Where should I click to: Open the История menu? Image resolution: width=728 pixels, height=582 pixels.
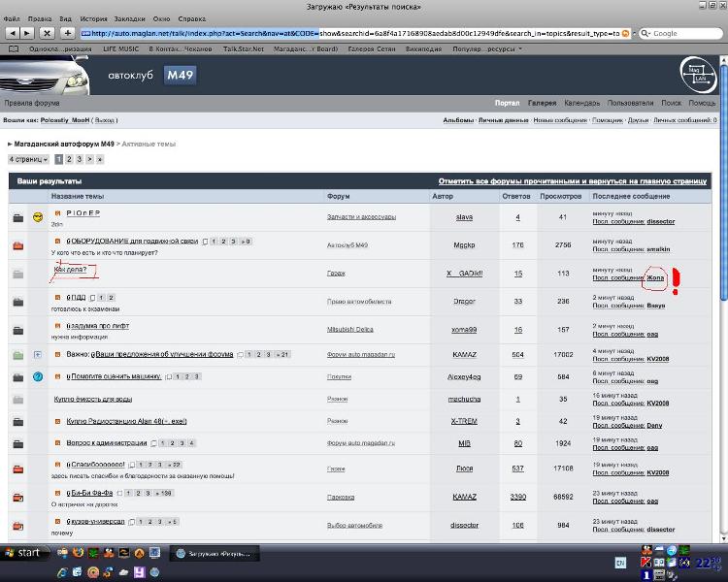(94, 18)
